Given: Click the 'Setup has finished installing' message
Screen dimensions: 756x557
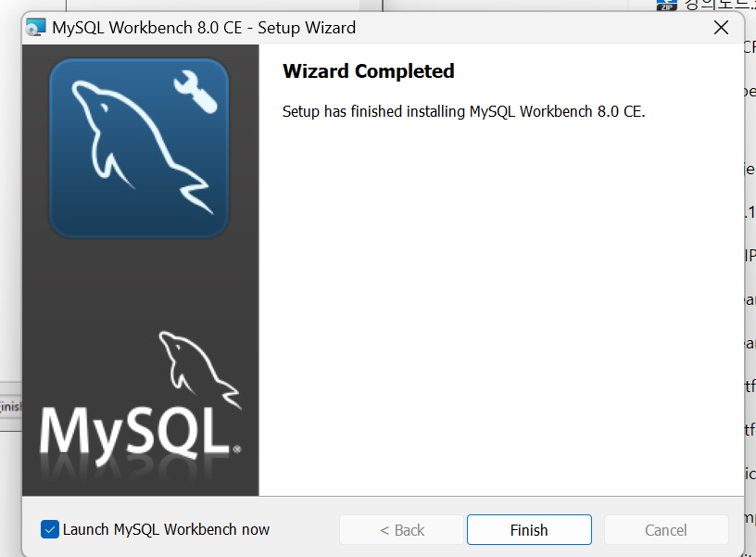Looking at the screenshot, I should click(x=463, y=111).
